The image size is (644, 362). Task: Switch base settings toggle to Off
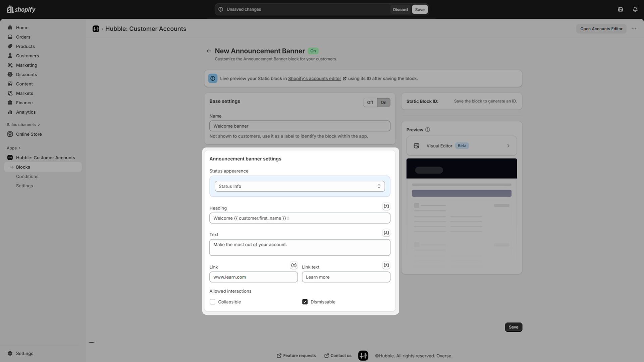click(x=370, y=103)
